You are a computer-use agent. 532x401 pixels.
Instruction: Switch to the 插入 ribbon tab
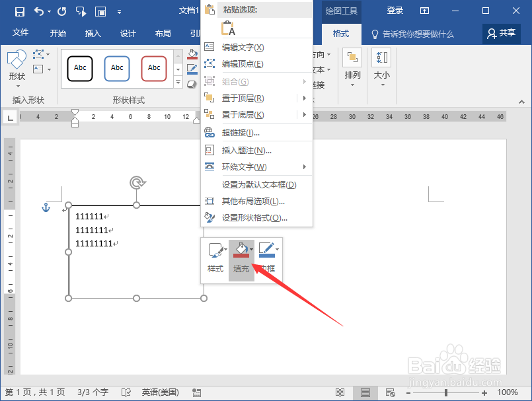pyautogui.click(x=93, y=32)
